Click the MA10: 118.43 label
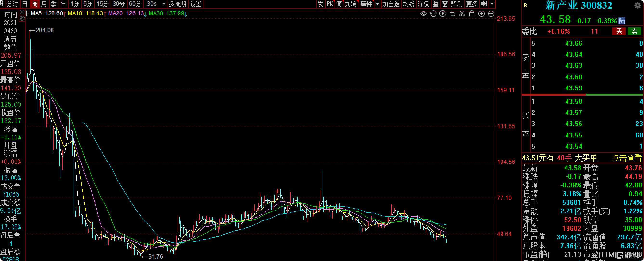Image resolution: width=644 pixels, height=261 pixels. coord(85,13)
